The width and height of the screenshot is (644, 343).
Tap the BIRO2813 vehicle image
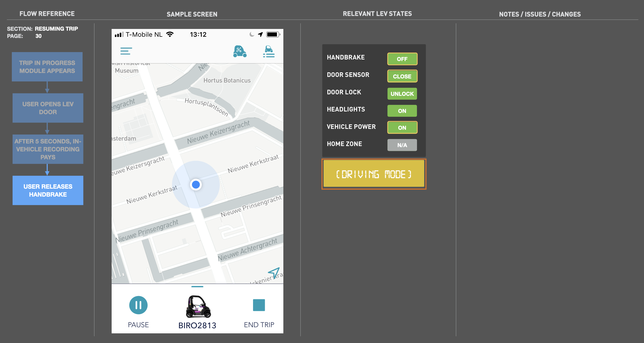coord(198,306)
